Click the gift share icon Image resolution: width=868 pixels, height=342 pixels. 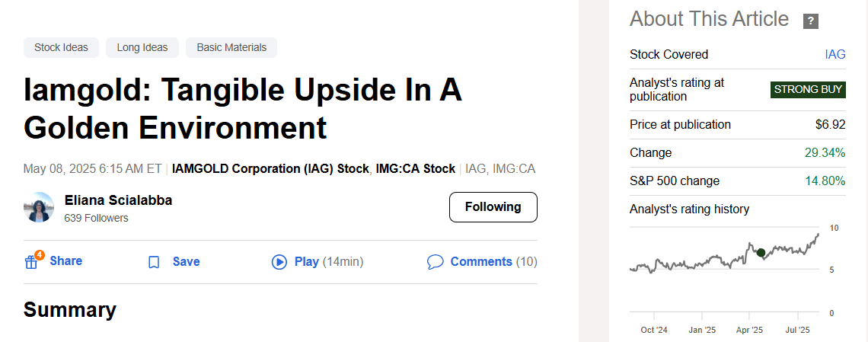(x=32, y=262)
